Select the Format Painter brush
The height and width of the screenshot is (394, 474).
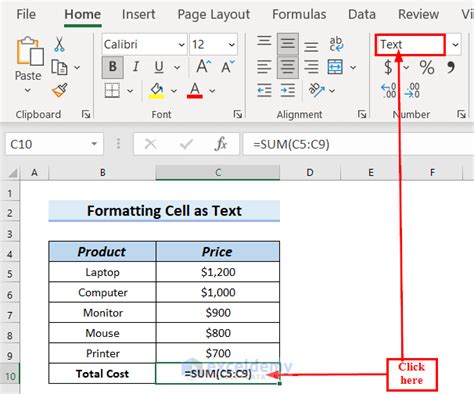coord(60,90)
